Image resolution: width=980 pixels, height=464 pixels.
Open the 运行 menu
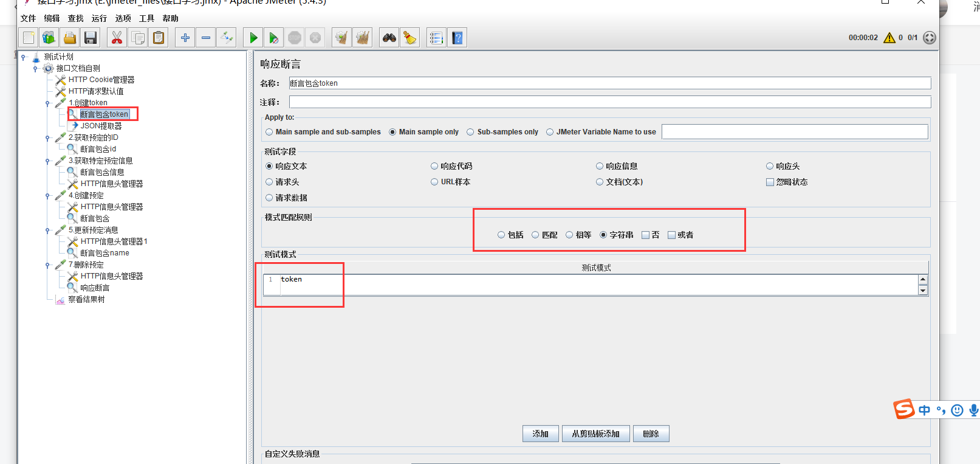99,18
